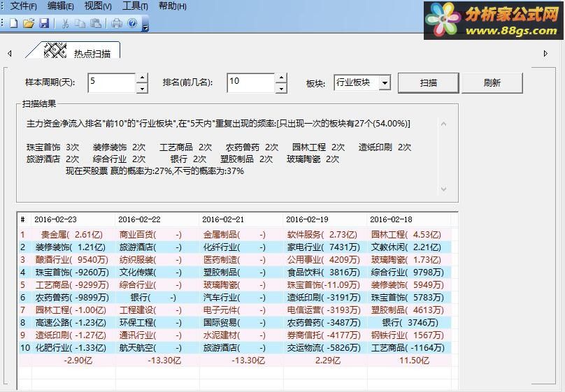Viewport: 565px width, 392px height.
Task: Click 珠宝首饰 3次 in scan results
Action: (52, 147)
